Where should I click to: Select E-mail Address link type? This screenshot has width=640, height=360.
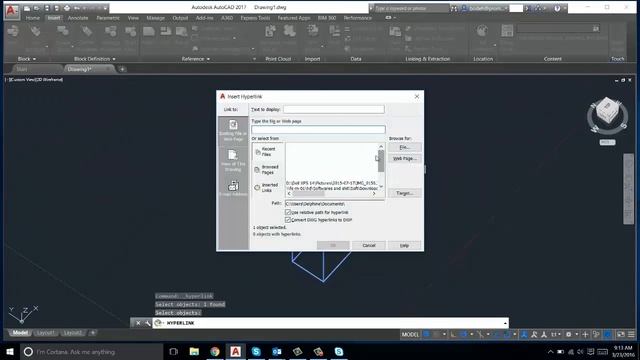(x=233, y=188)
